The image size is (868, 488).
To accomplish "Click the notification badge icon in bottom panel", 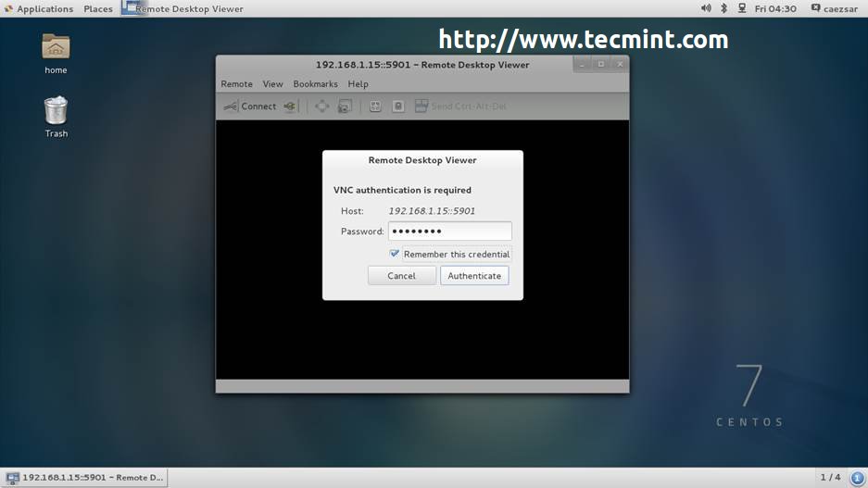I will pyautogui.click(x=858, y=478).
